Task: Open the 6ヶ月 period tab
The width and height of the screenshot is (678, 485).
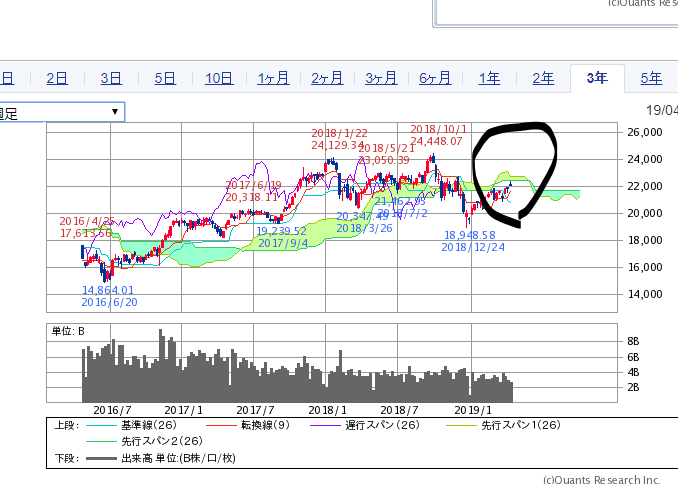Action: click(436, 78)
